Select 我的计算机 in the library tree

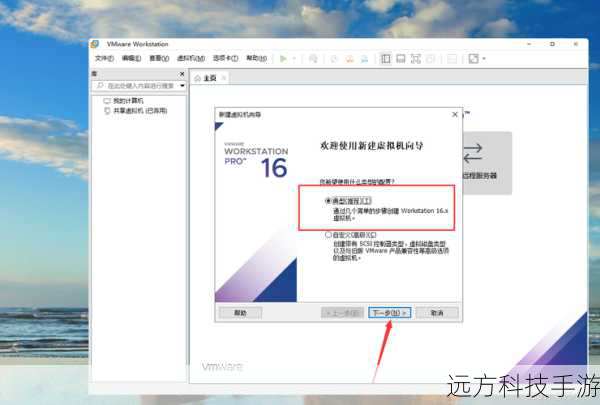pos(128,101)
